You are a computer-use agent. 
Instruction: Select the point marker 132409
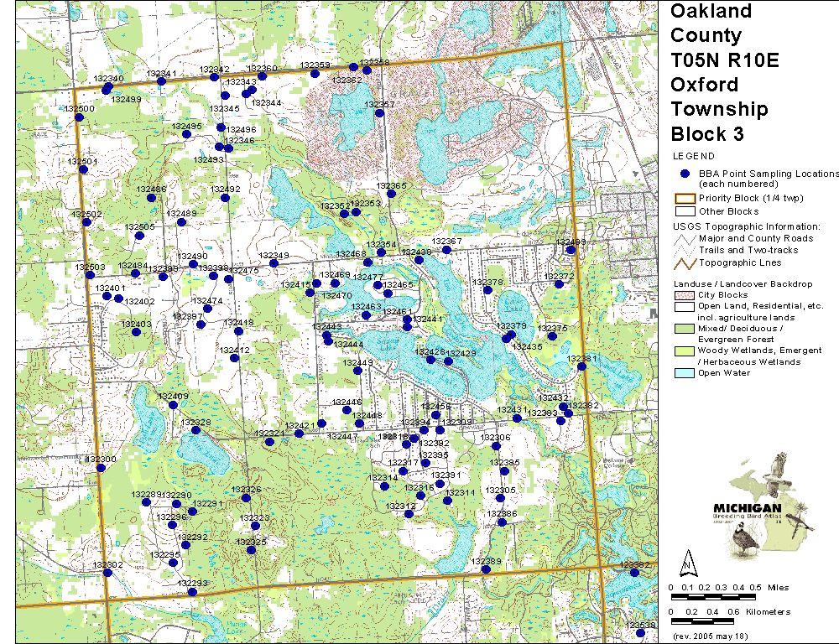[174, 405]
